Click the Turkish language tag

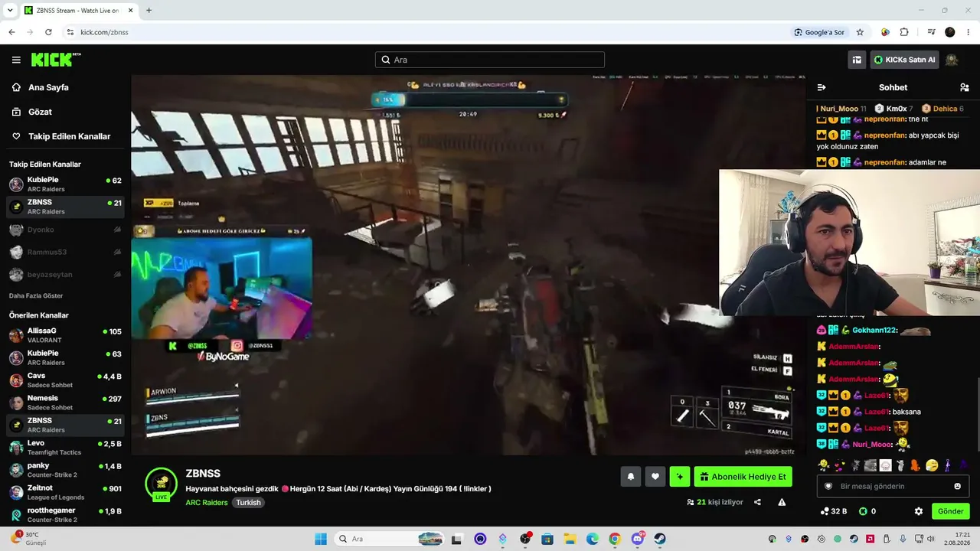(248, 503)
